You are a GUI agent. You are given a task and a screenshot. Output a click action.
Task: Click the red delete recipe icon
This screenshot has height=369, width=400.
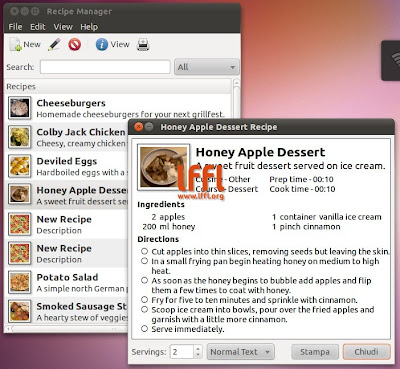click(75, 44)
